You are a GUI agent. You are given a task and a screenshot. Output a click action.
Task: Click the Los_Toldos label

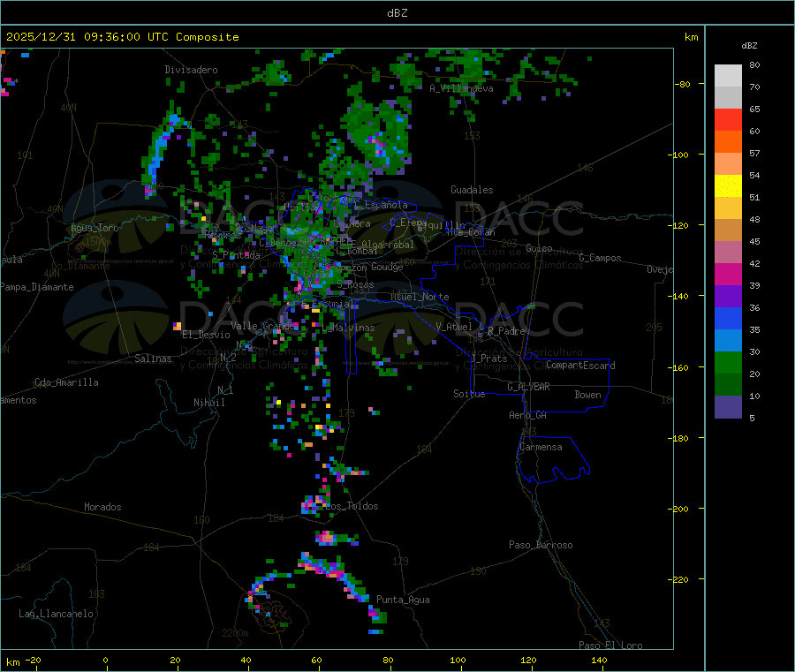352,506
